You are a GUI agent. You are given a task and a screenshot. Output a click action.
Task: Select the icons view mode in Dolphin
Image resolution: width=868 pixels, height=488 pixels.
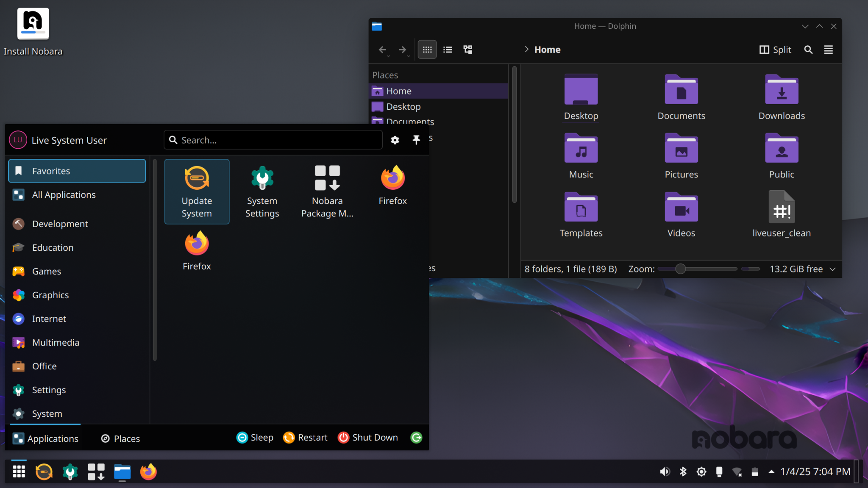click(x=427, y=50)
